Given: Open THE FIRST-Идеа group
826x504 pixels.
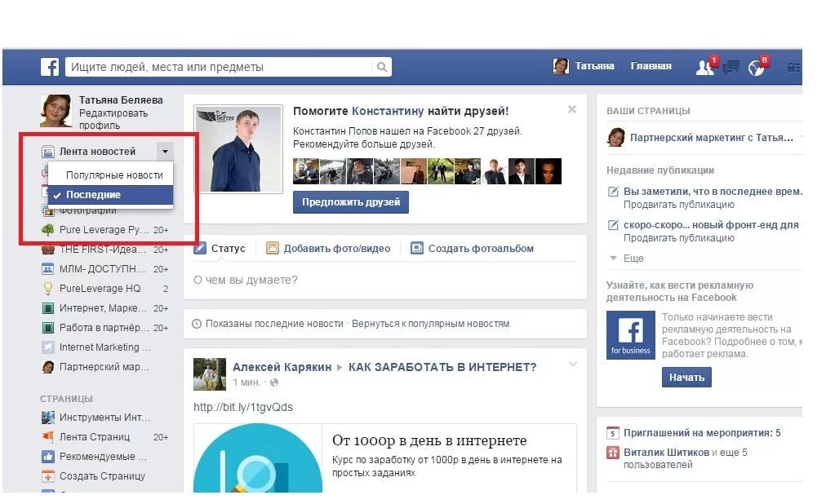Looking at the screenshot, I should click(104, 250).
